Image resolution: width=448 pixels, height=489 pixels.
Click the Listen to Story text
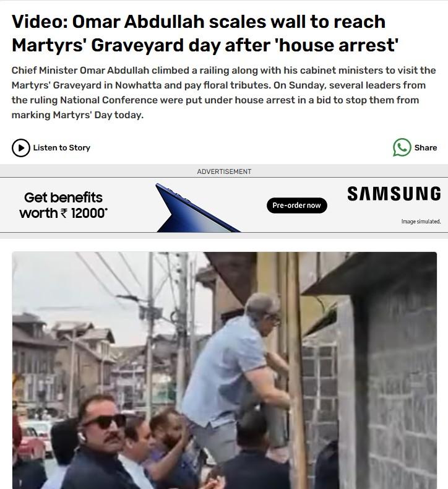pyautogui.click(x=62, y=147)
